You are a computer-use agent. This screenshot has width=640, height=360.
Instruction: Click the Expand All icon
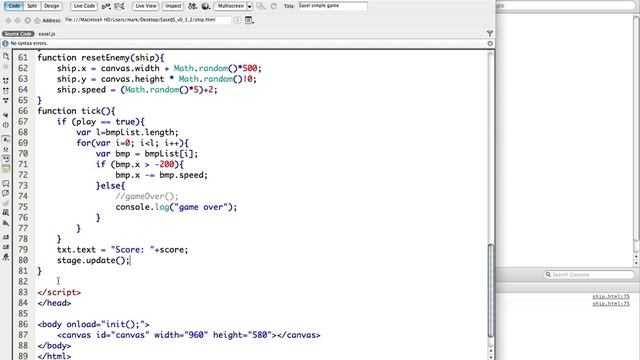[6, 100]
